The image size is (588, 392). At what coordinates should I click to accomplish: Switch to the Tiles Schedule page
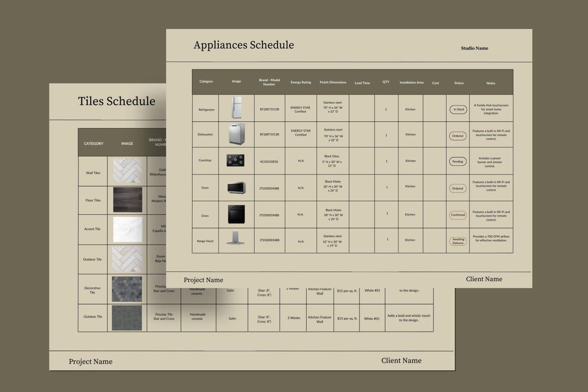point(117,101)
